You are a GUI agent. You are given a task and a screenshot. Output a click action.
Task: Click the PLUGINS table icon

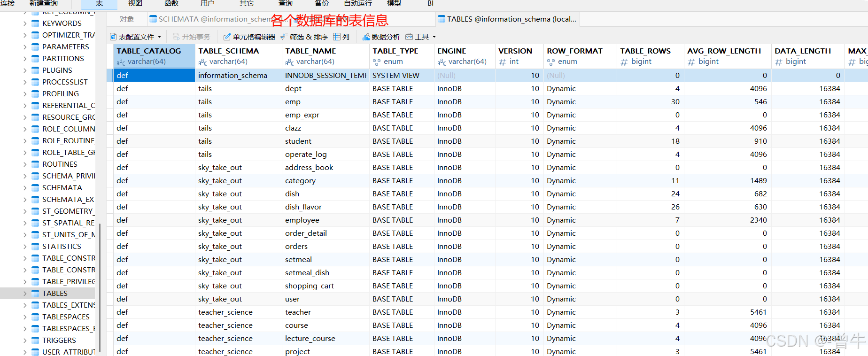coord(35,70)
